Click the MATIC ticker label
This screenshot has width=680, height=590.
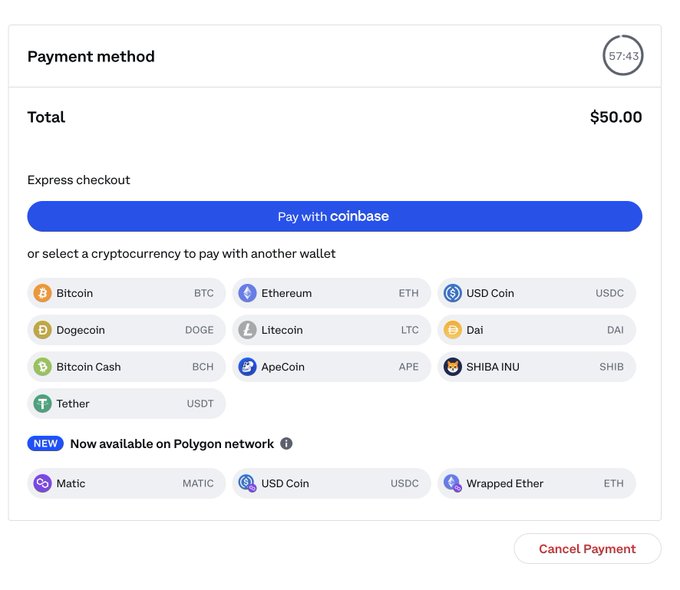click(198, 483)
